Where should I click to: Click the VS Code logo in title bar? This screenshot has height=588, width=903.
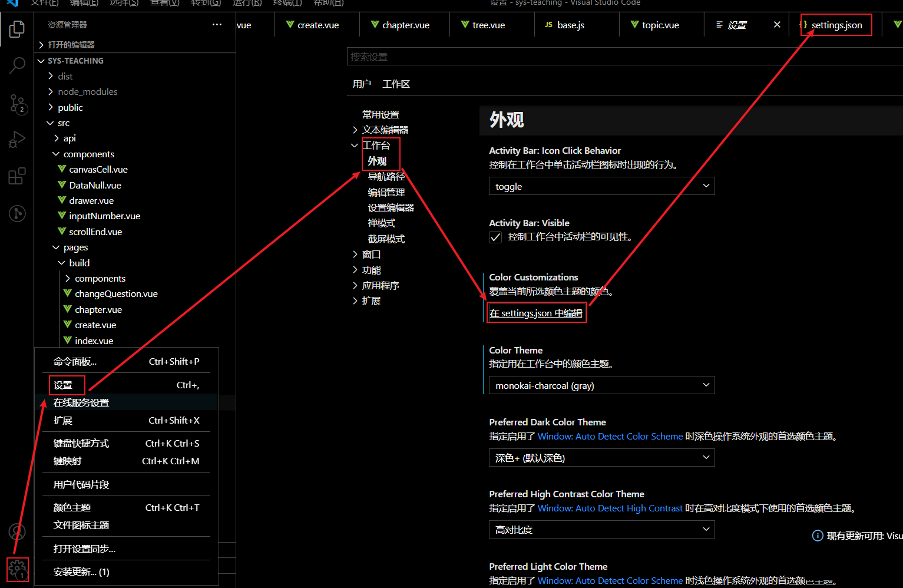13,2
